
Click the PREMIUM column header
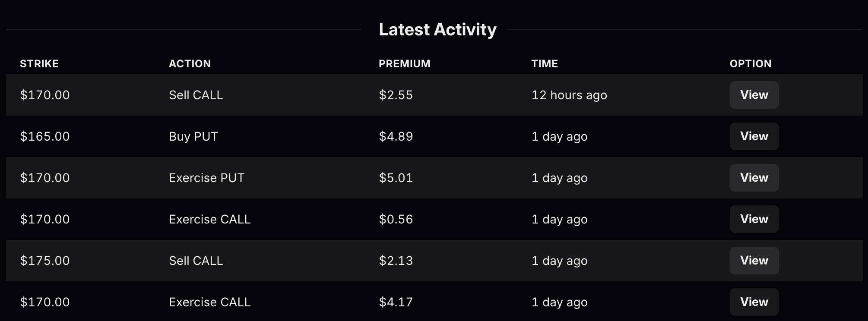(x=404, y=64)
